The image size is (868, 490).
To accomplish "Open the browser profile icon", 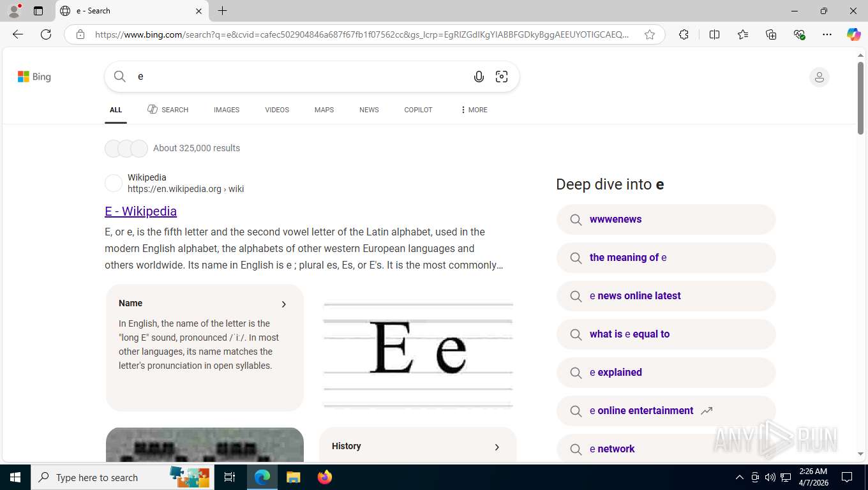I will (14, 11).
